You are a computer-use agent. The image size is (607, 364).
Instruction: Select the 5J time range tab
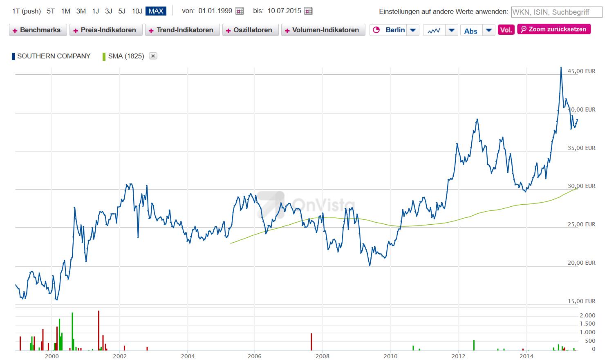pos(122,11)
